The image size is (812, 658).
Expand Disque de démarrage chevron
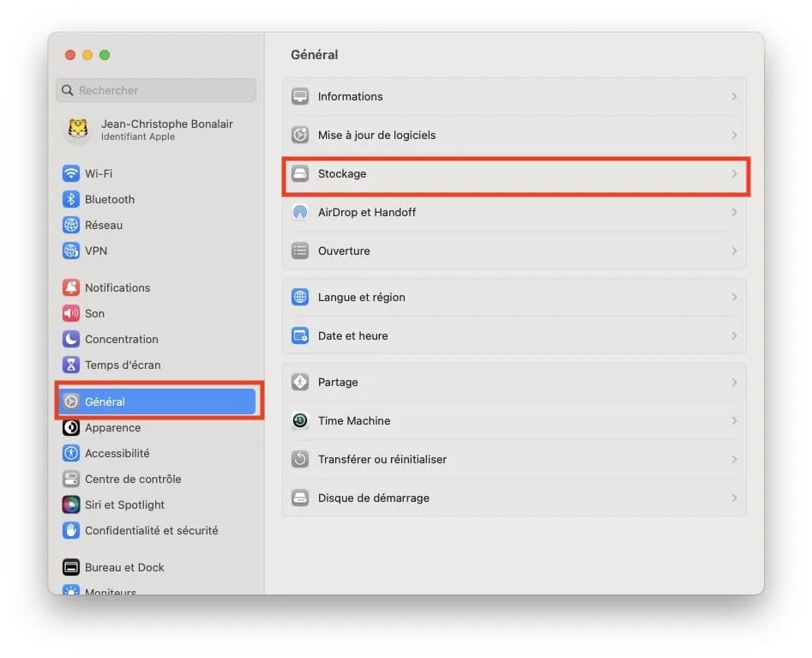coord(734,498)
